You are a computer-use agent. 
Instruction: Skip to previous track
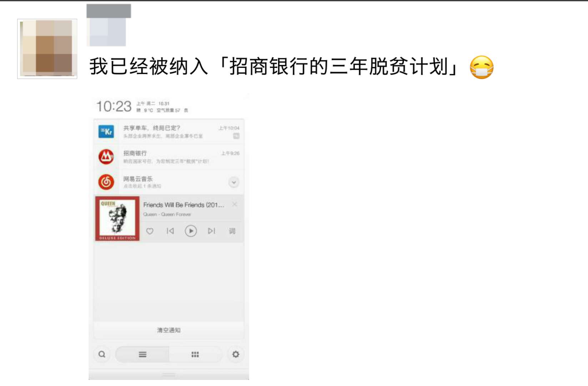pos(170,231)
